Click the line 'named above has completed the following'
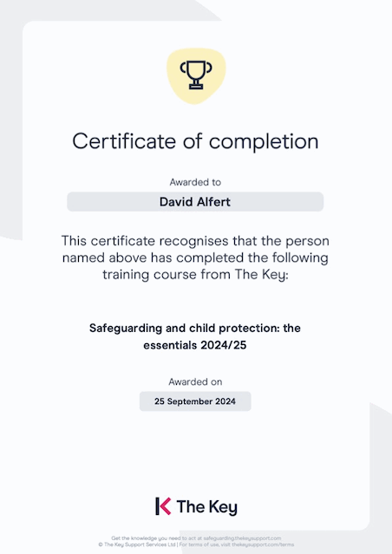 pyautogui.click(x=195, y=257)
